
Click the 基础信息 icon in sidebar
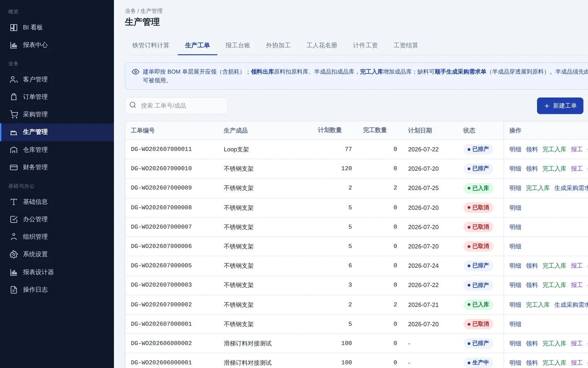tap(13, 202)
